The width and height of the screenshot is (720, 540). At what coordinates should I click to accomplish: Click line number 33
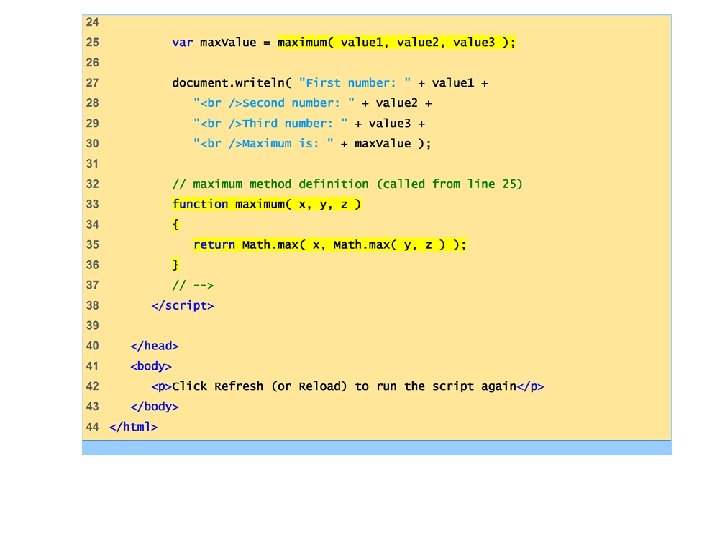92,204
